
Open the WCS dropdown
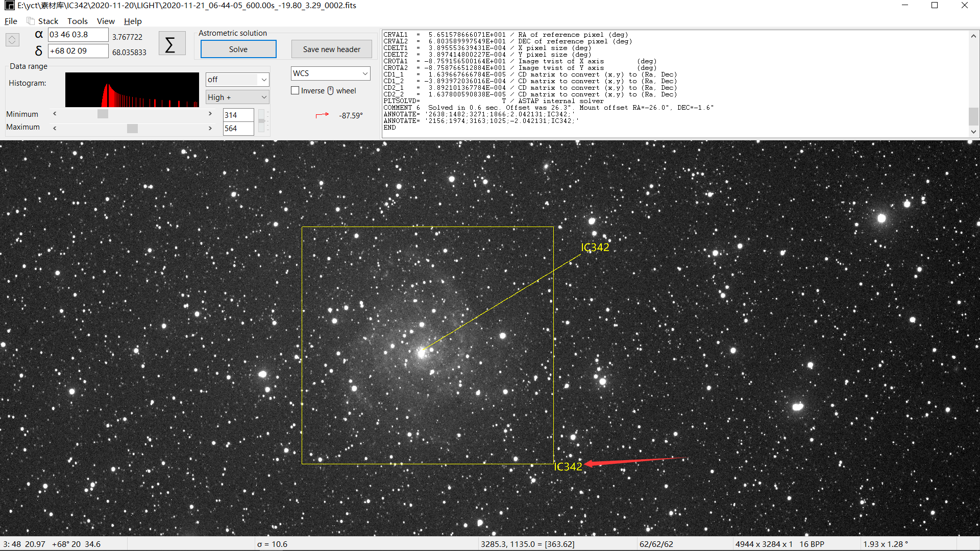tap(331, 73)
